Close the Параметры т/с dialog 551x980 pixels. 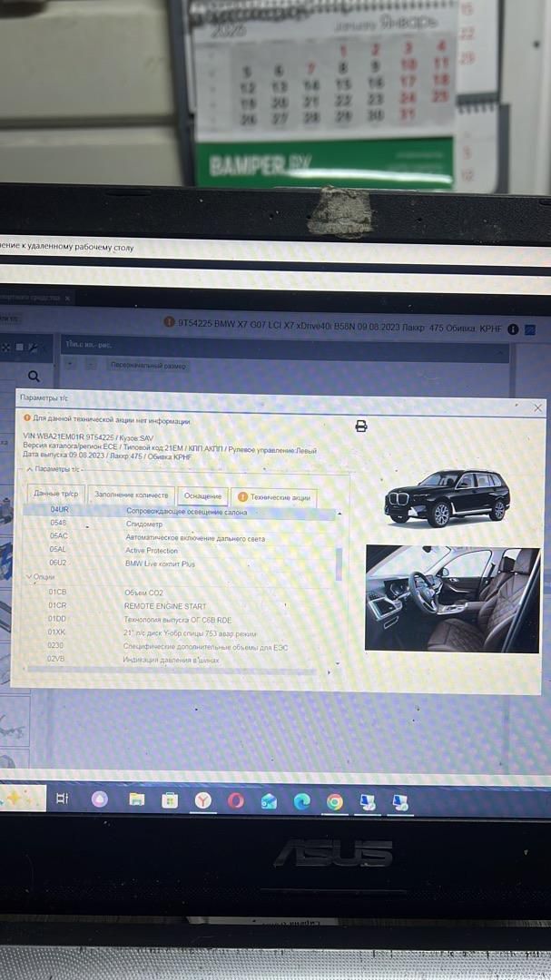coord(538,407)
